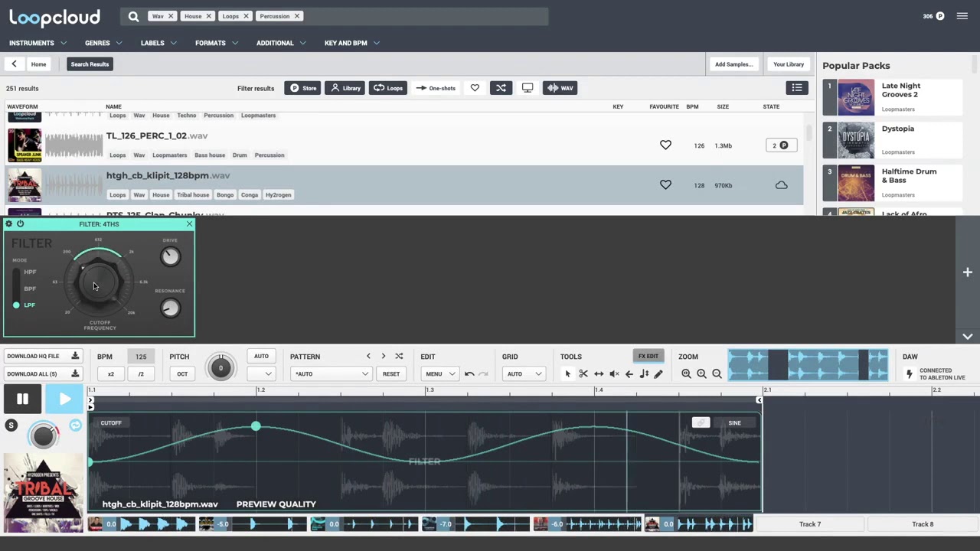Open the Grid AUTO dropdown
Image resolution: width=980 pixels, height=551 pixels.
[x=524, y=374]
